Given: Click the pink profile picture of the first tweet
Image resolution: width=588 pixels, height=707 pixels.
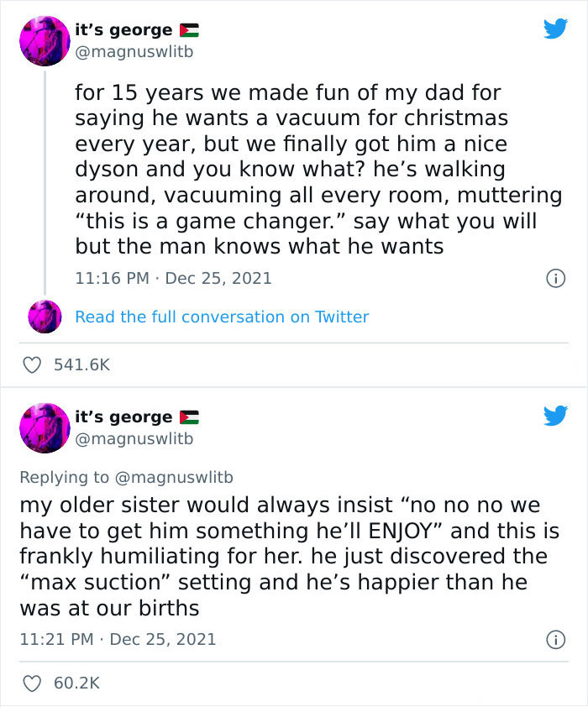Looking at the screenshot, I should (x=44, y=39).
